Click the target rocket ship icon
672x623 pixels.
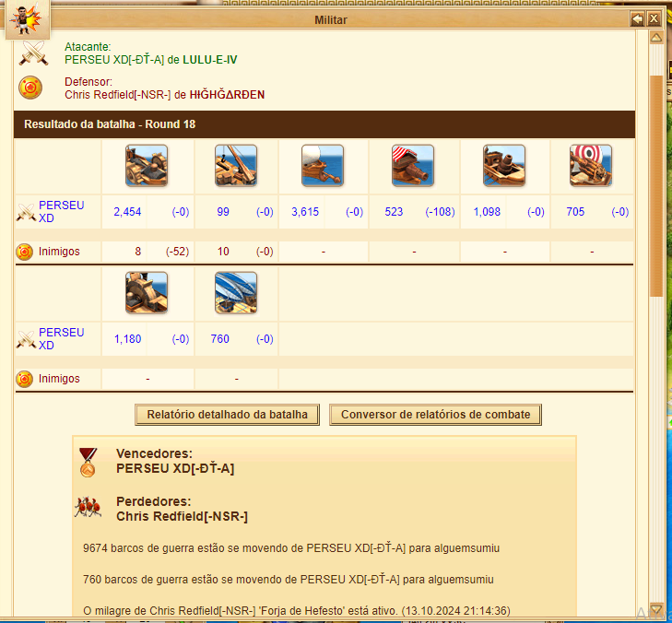tap(591, 165)
